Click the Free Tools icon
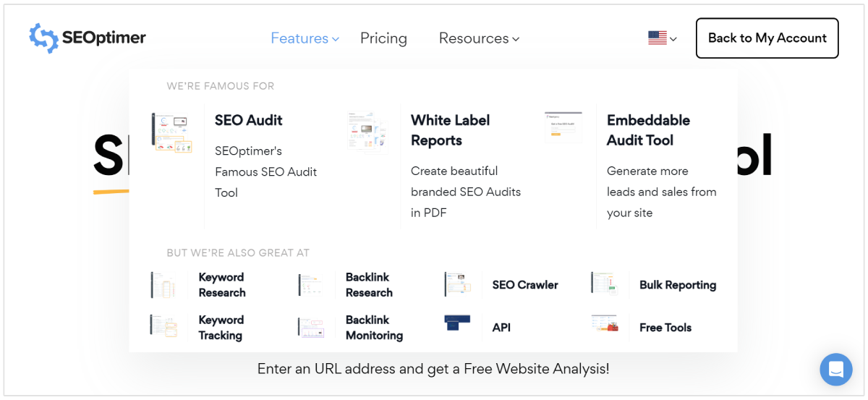 pos(605,323)
